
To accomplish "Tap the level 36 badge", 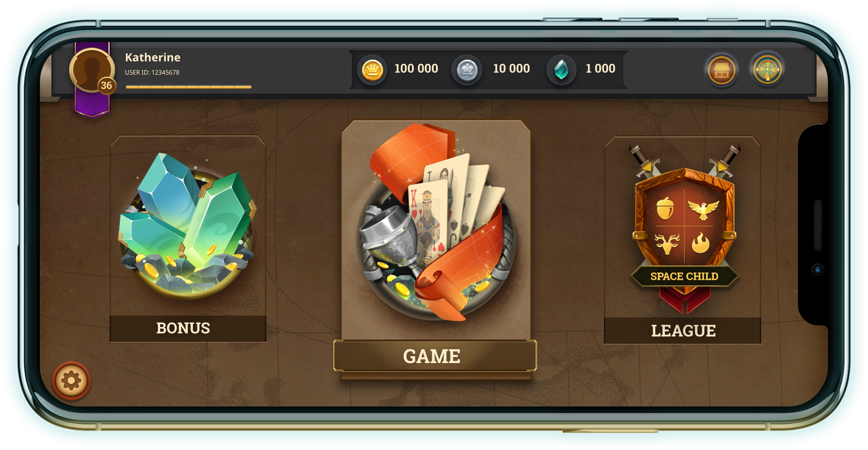I will [106, 85].
